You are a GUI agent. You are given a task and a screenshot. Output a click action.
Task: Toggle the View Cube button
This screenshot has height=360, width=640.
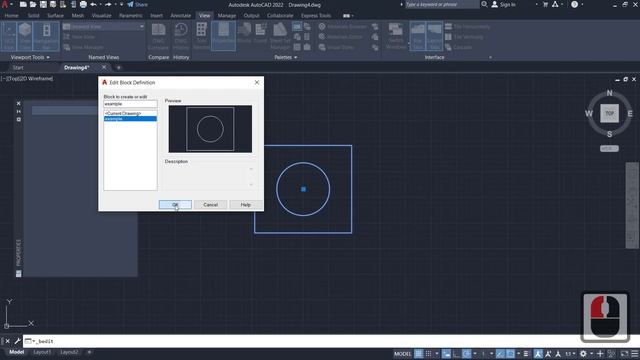(25, 36)
